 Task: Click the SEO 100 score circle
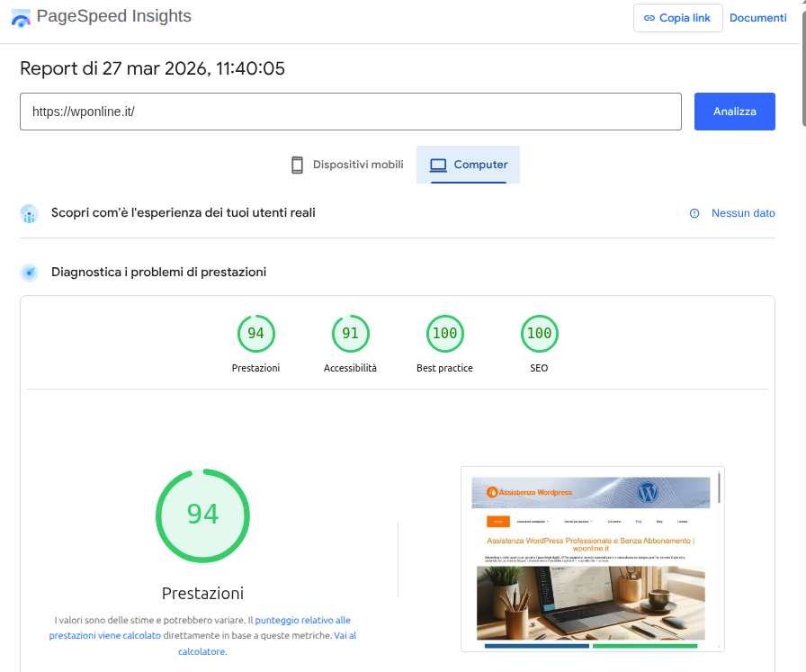539,333
